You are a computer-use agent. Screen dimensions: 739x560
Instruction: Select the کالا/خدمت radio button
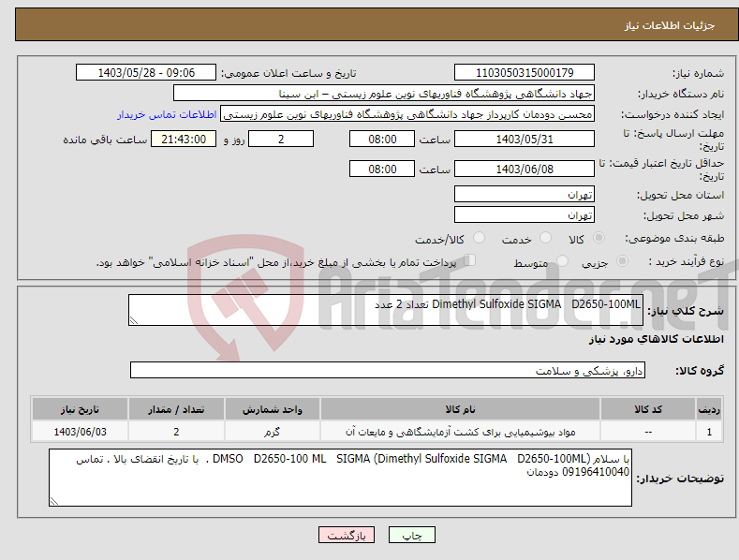[479, 238]
